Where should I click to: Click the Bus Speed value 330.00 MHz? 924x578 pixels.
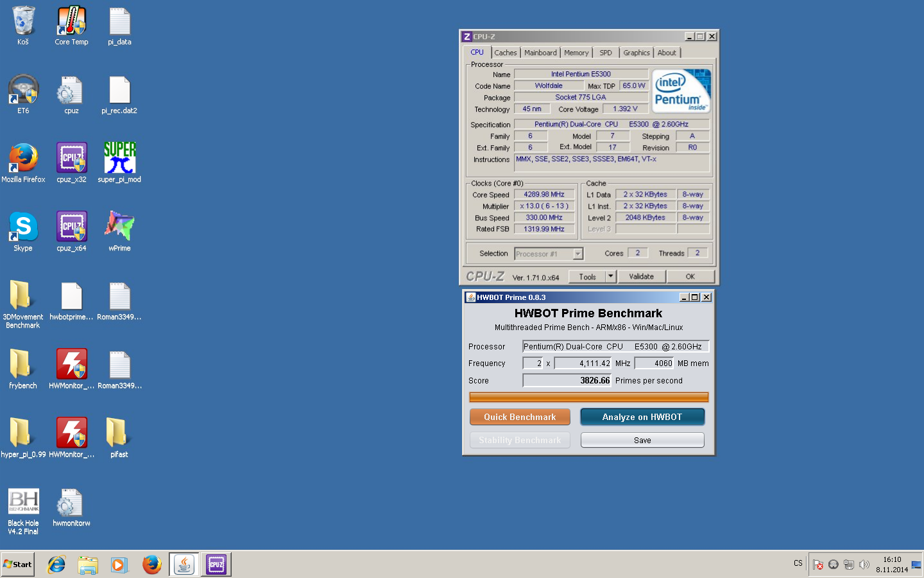click(x=544, y=218)
